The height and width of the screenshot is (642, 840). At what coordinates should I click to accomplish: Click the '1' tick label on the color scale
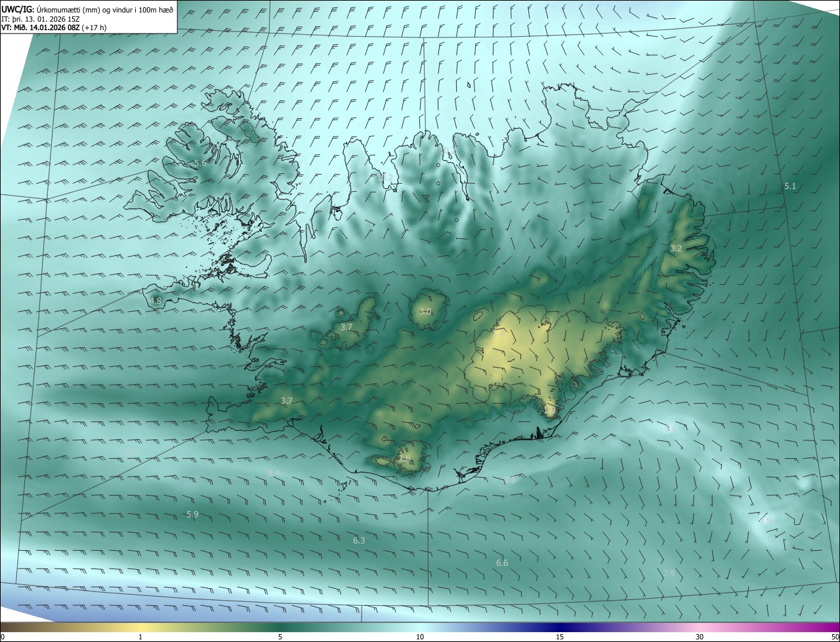[140, 637]
